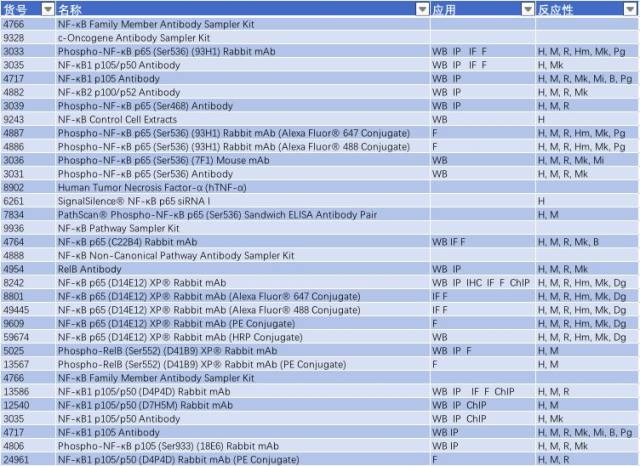
Task: Select catalog number 3031 cell
Action: [x=28, y=174]
